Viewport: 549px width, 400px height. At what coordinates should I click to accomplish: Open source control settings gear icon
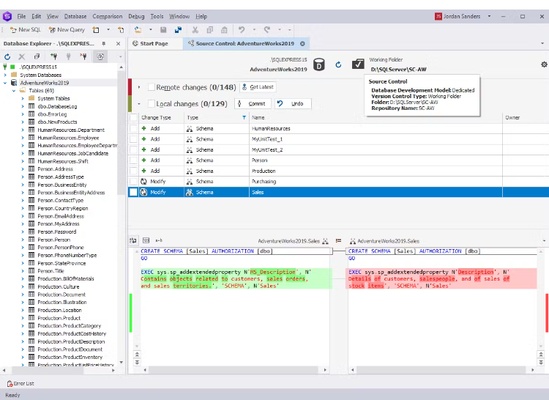[544, 64]
